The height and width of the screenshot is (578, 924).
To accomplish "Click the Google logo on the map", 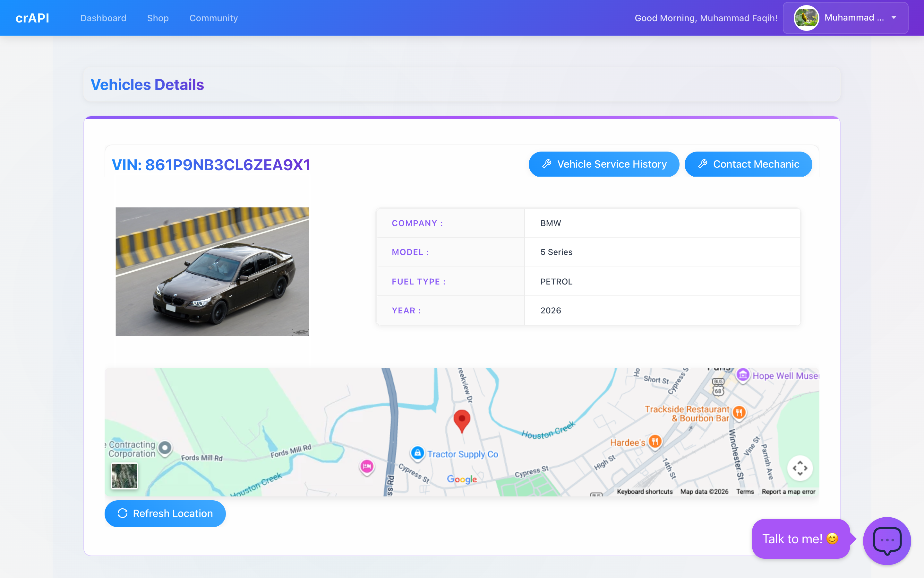I will (462, 479).
